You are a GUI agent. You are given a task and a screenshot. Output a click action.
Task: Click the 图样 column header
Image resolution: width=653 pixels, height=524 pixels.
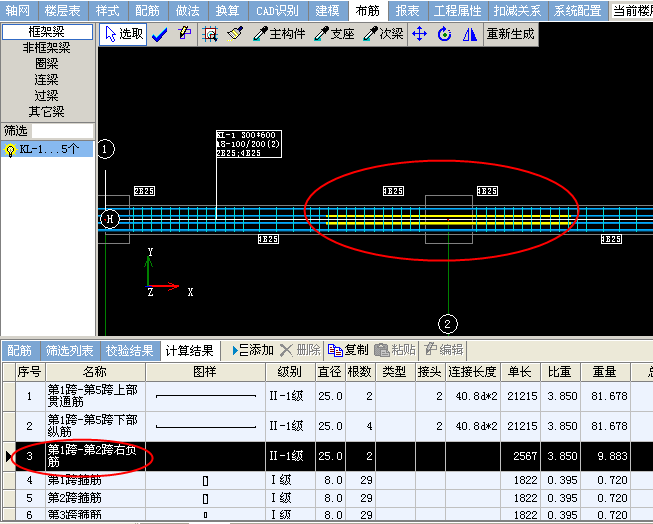point(205,372)
